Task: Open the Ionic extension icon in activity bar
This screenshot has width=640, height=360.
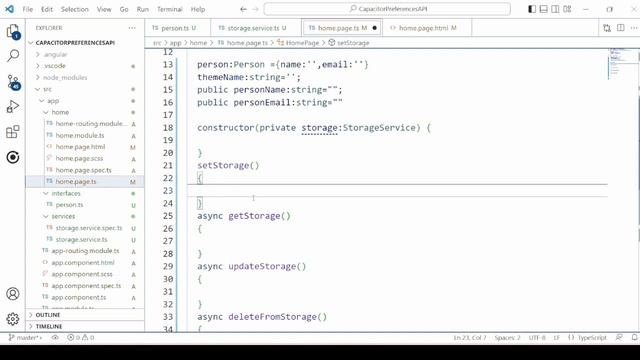Action: point(13,157)
